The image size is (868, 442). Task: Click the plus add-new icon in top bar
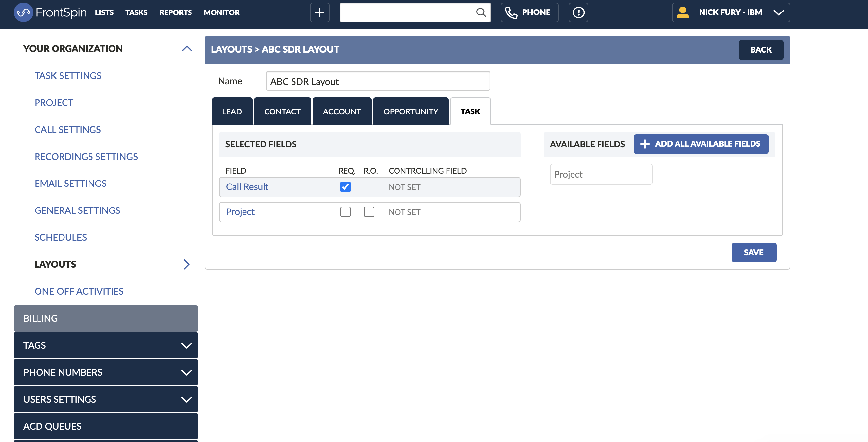point(319,12)
